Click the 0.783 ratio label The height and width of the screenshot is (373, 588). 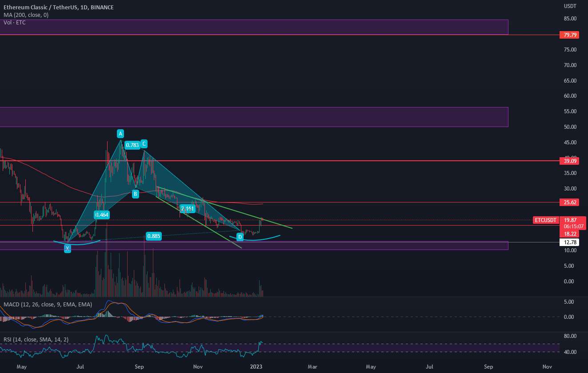point(132,145)
